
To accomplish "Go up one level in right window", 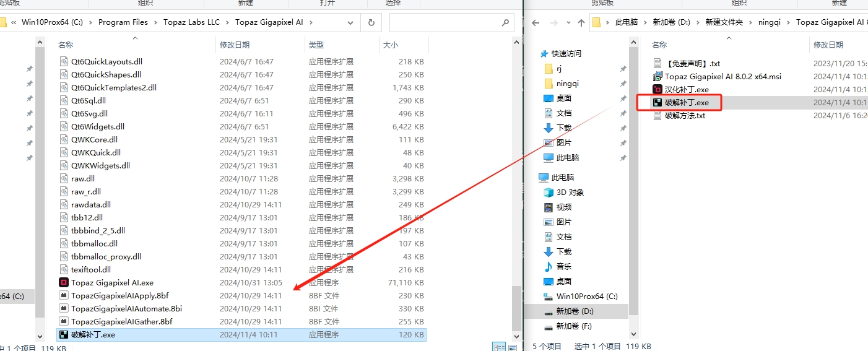I will coord(581,23).
